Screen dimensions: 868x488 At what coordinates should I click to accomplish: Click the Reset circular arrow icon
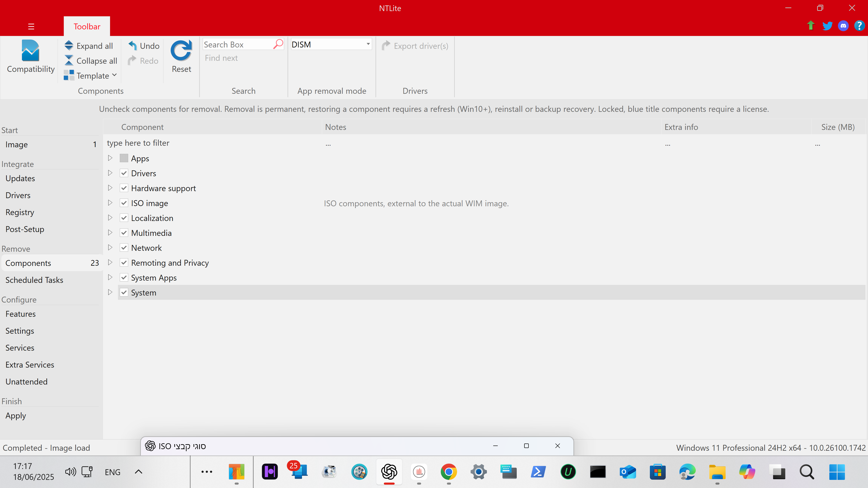pos(181,51)
